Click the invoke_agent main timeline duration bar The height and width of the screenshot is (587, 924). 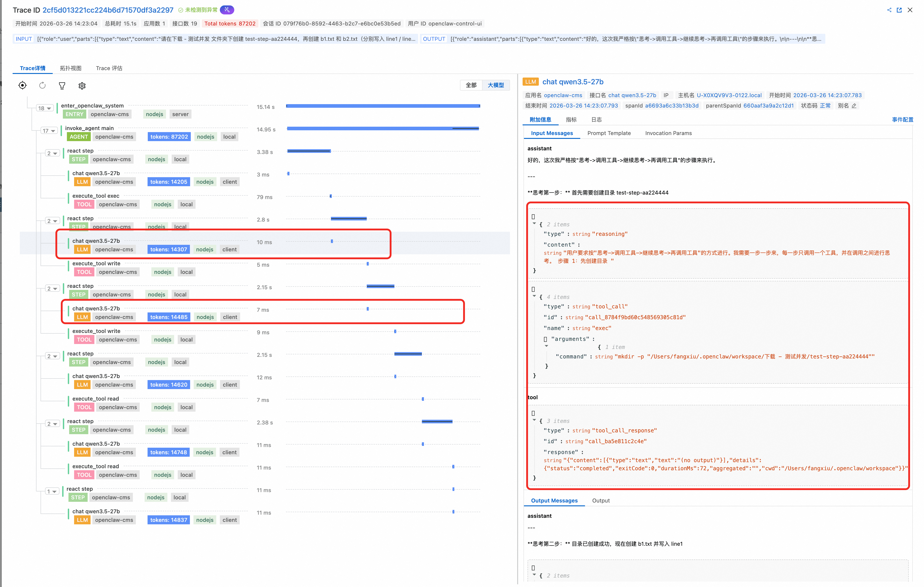[382, 129]
